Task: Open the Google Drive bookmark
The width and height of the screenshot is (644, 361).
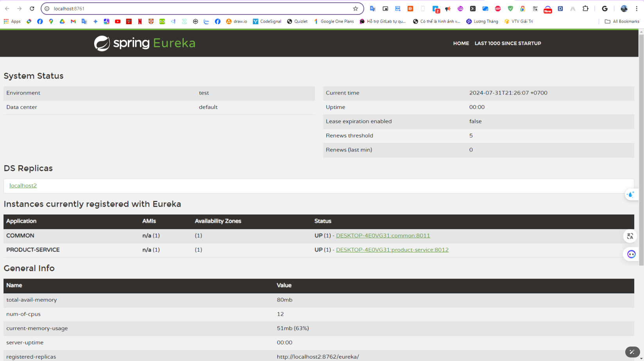Action: pos(62,21)
